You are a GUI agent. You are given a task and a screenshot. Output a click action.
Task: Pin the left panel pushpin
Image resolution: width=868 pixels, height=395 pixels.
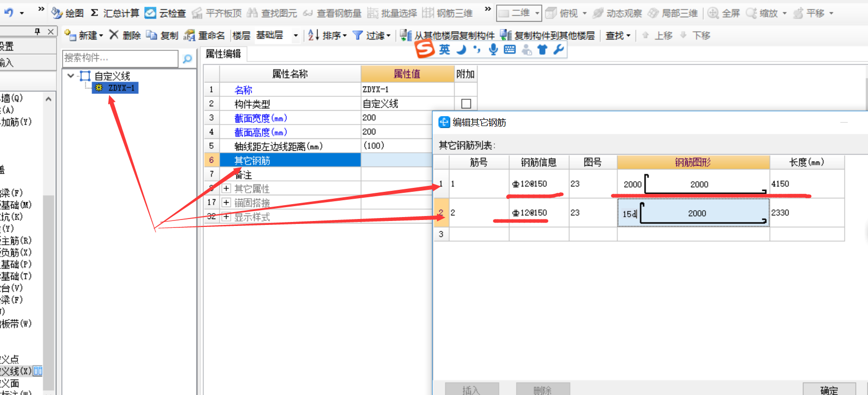click(x=38, y=32)
